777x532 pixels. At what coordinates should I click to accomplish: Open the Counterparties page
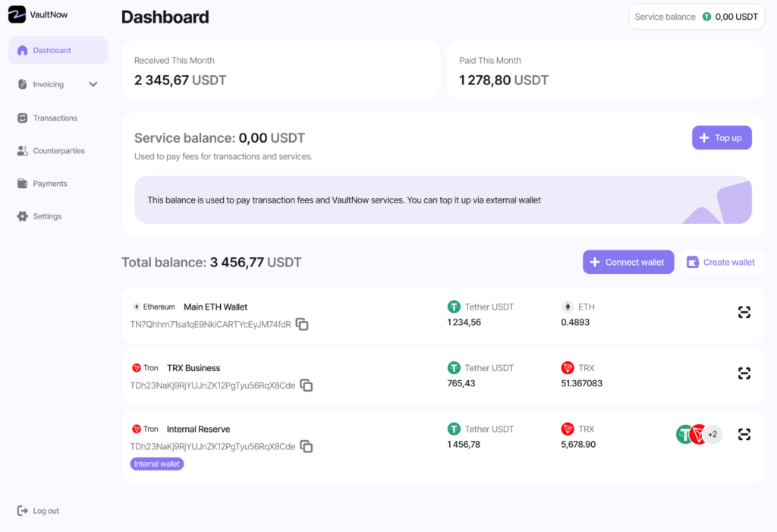click(x=58, y=151)
